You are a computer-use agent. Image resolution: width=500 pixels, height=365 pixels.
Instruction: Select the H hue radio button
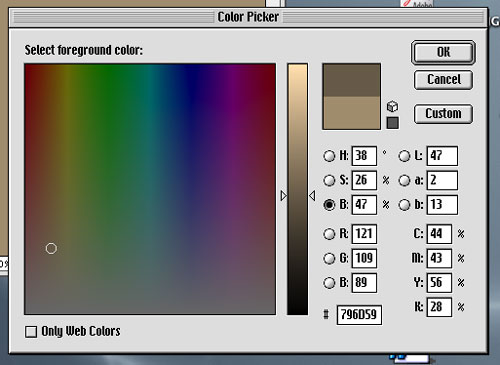pyautogui.click(x=329, y=156)
